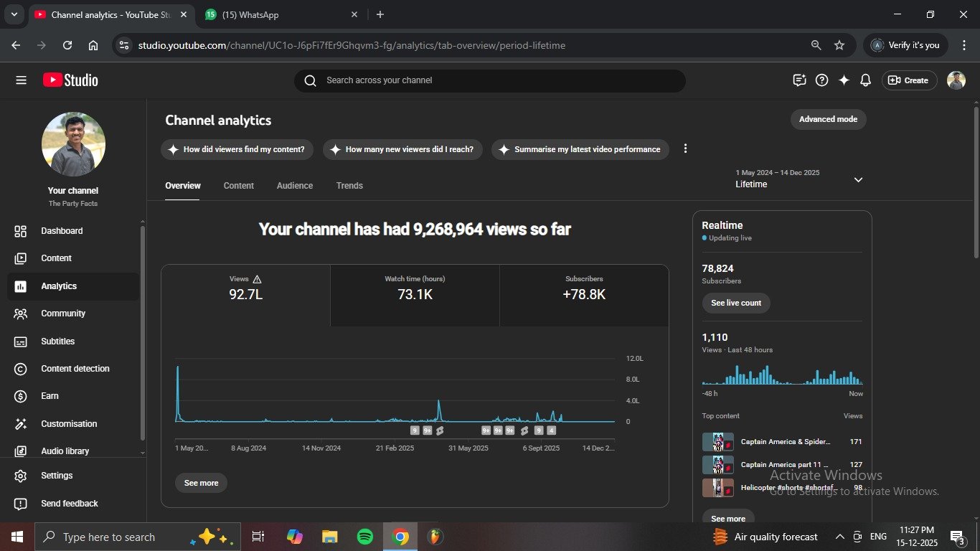Select the Watch time (hours) metric card
The width and height of the screenshot is (980, 551).
coord(415,288)
